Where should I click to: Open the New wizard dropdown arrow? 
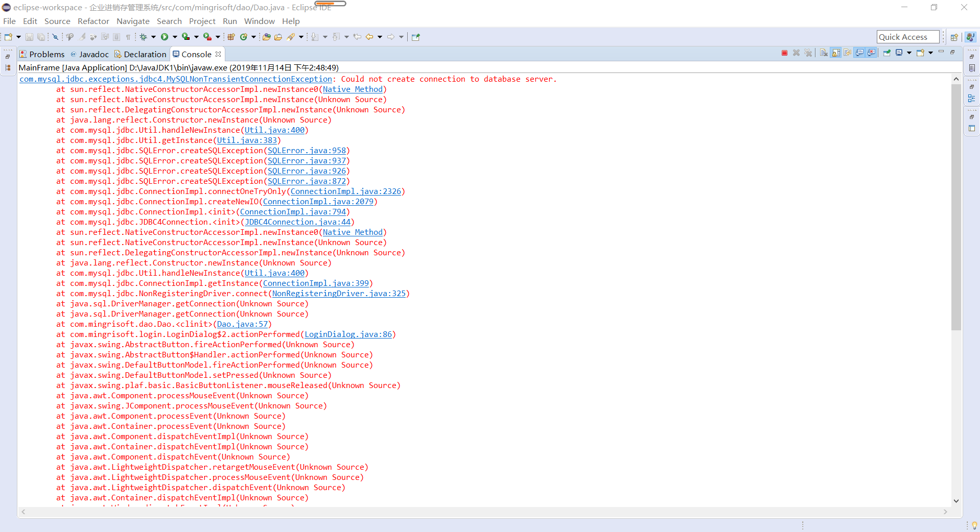click(18, 37)
